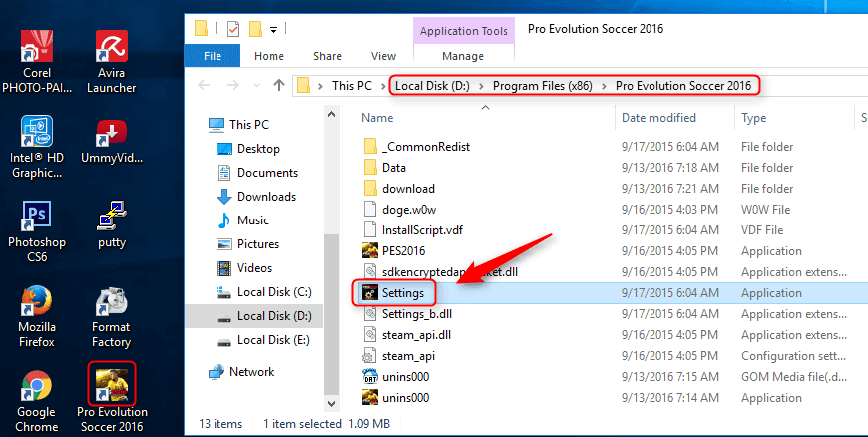
Task: Open Customize Quick Access Toolbar dropdown
Action: [x=273, y=30]
